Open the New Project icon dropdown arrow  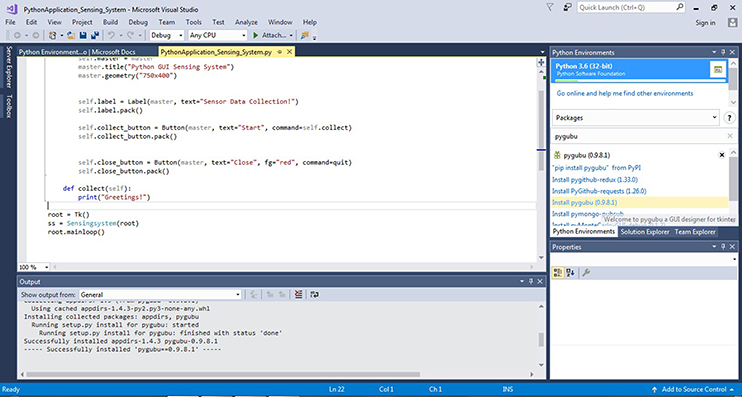click(x=62, y=36)
